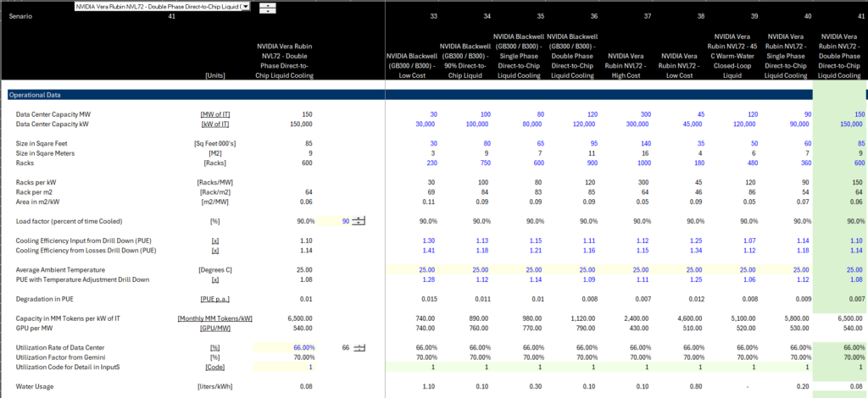The image size is (868, 398).
Task: Select PUE with Temperature Adjustment Drill Down label
Action: coord(82,279)
